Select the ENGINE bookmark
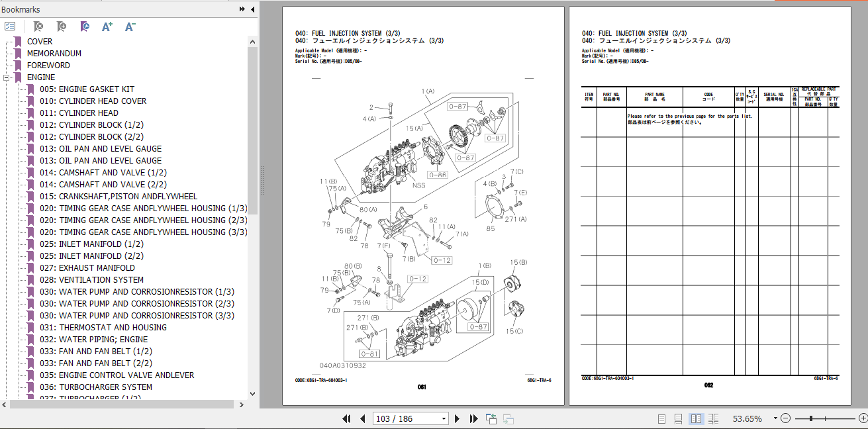The height and width of the screenshot is (429, 868). (x=41, y=77)
